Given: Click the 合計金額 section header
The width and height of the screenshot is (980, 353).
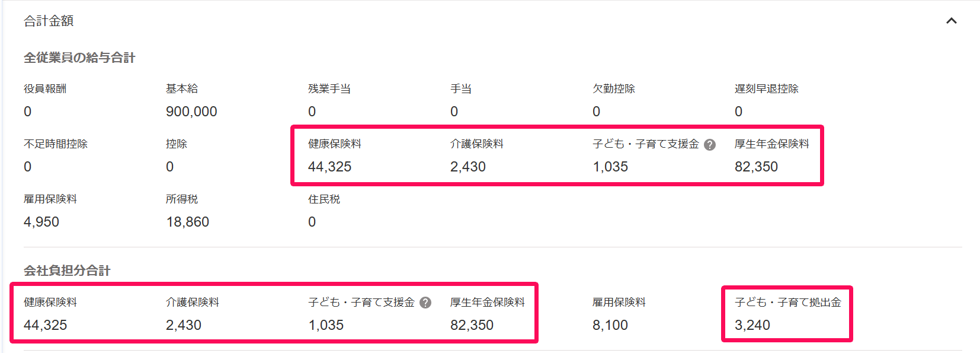Looking at the screenshot, I should tap(49, 21).
